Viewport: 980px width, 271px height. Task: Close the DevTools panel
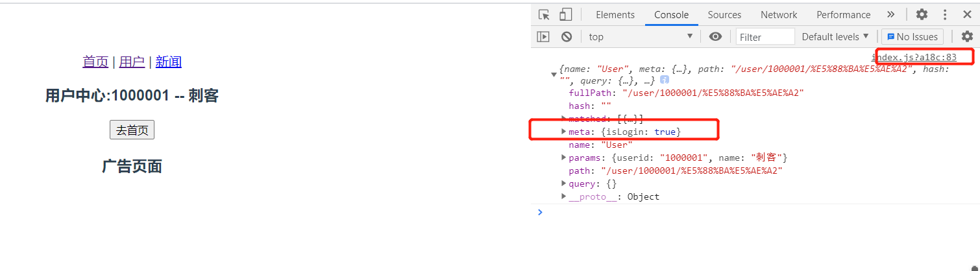(x=967, y=14)
